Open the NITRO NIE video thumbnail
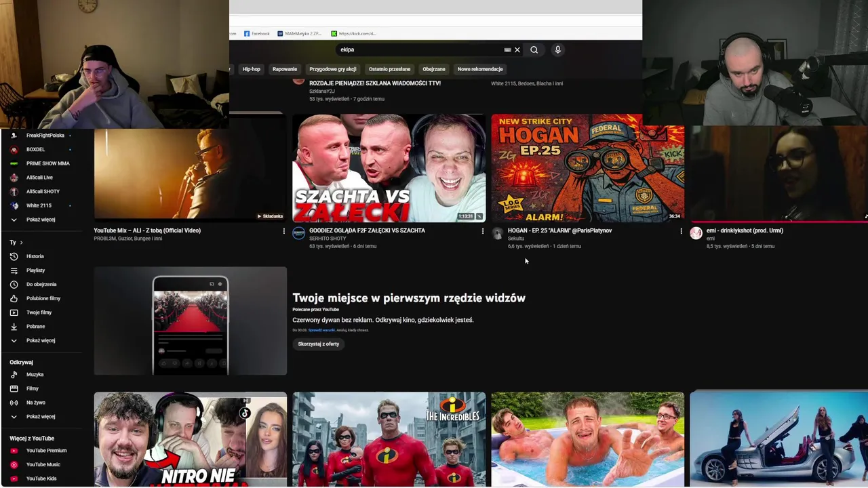 190,439
